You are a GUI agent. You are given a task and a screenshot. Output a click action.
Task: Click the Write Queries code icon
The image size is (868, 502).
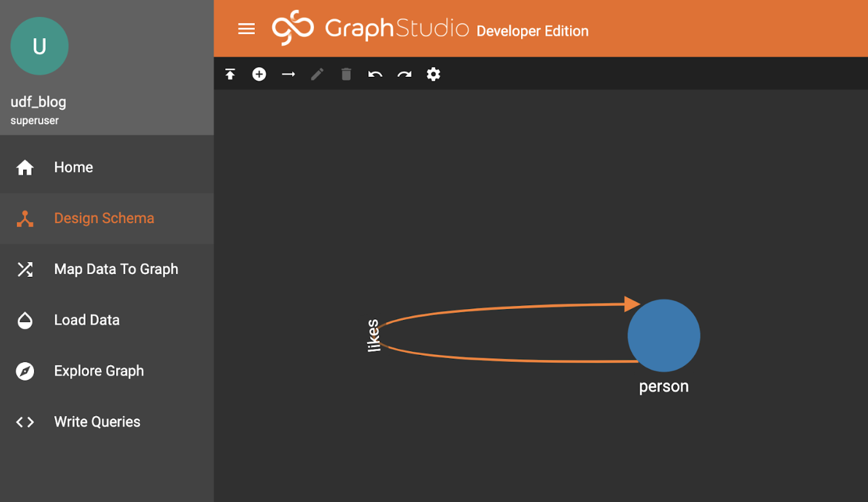click(25, 422)
